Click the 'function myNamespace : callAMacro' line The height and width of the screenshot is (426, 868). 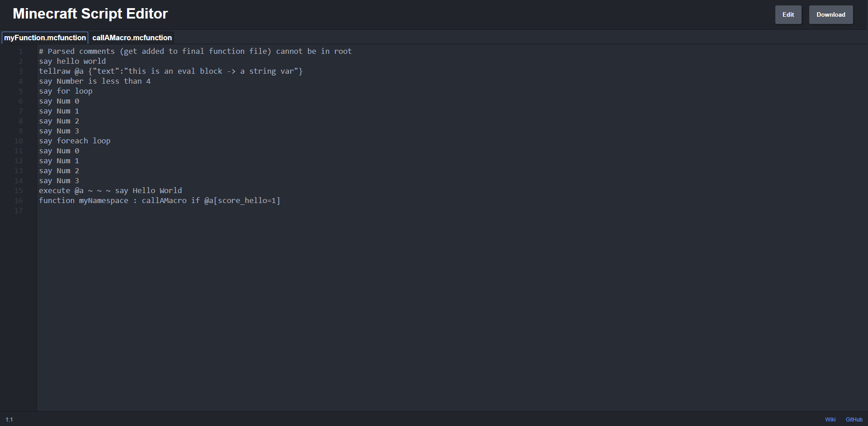coord(160,200)
